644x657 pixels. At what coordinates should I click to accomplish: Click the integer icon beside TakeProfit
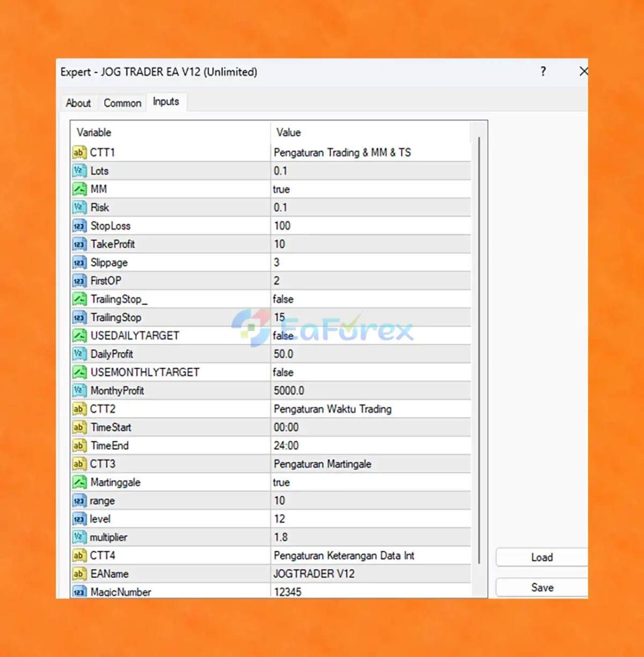(x=79, y=244)
